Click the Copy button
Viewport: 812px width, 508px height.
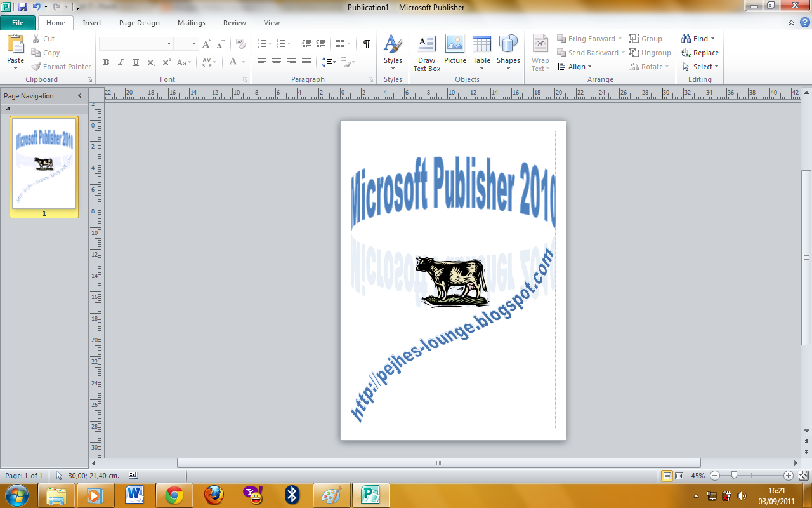pyautogui.click(x=46, y=53)
